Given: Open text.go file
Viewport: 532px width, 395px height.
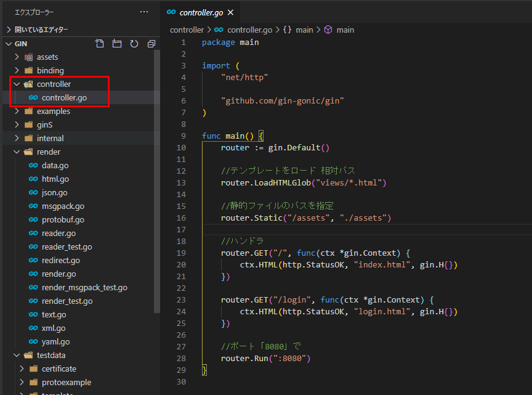Looking at the screenshot, I should (54, 315).
